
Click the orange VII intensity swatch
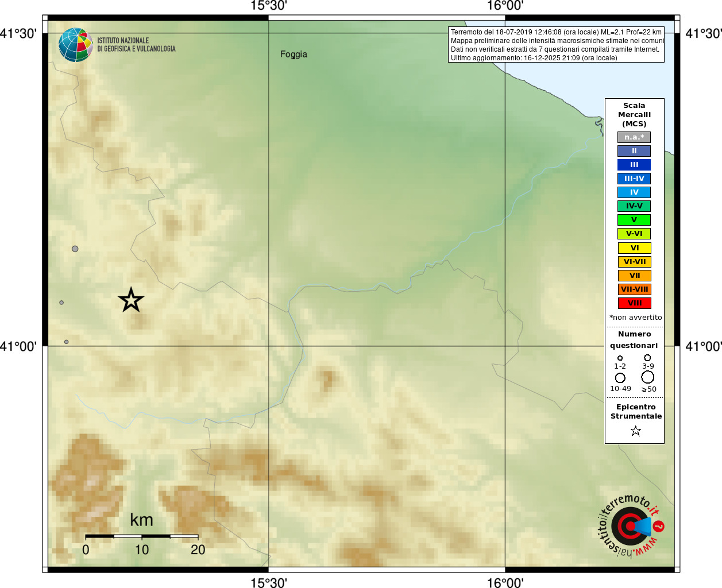(635, 276)
